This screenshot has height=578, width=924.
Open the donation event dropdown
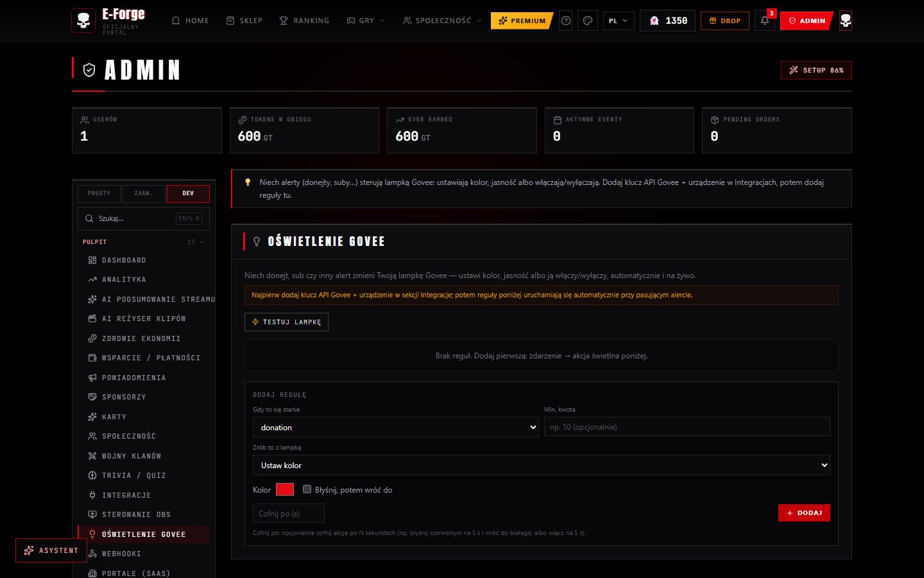click(x=396, y=427)
